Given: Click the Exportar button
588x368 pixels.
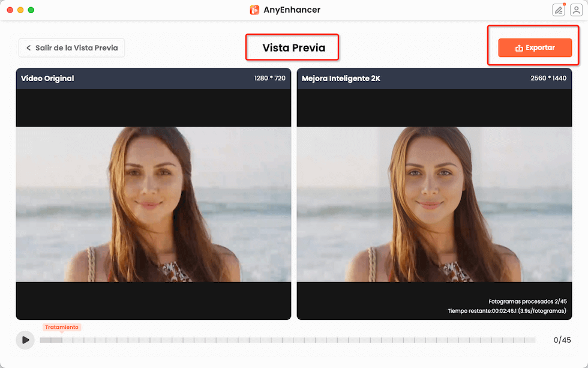Looking at the screenshot, I should click(x=535, y=47).
